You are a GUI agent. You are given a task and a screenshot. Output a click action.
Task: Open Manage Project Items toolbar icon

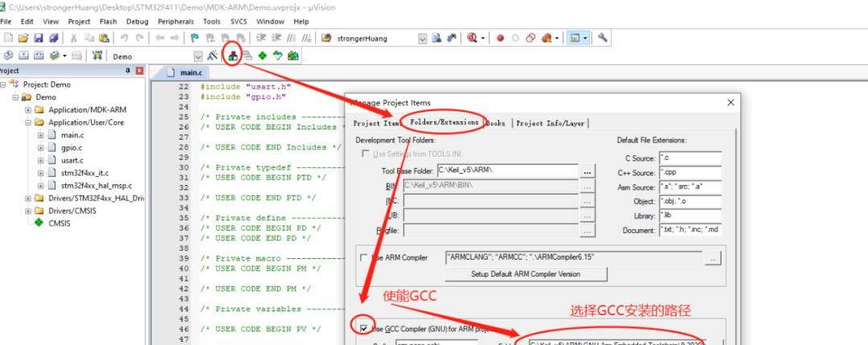coord(232,56)
